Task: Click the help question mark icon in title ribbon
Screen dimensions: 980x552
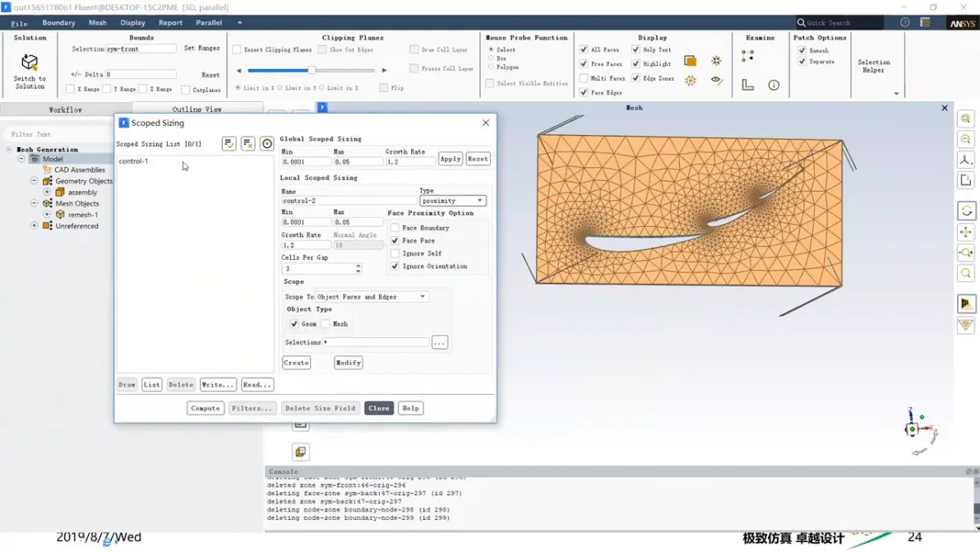Action: pos(904,22)
